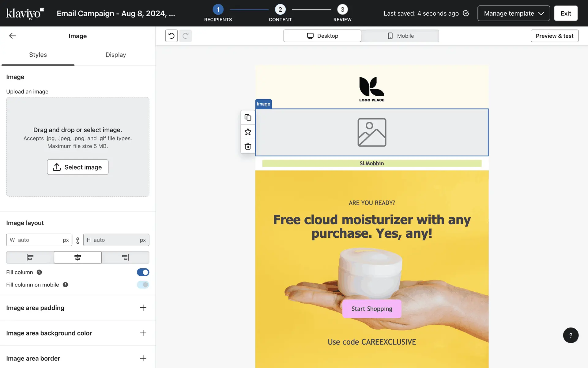588x368 pixels.
Task: Save image block as favorite star
Action: (x=248, y=132)
